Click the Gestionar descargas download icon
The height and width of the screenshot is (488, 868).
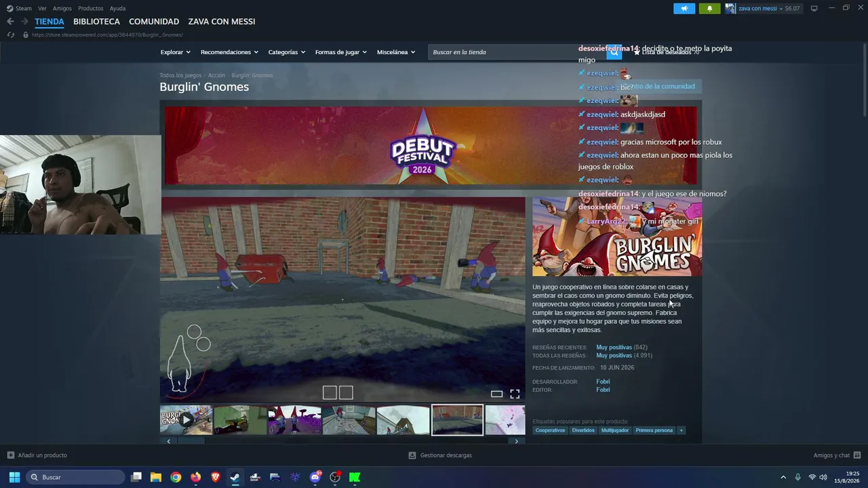[412, 455]
